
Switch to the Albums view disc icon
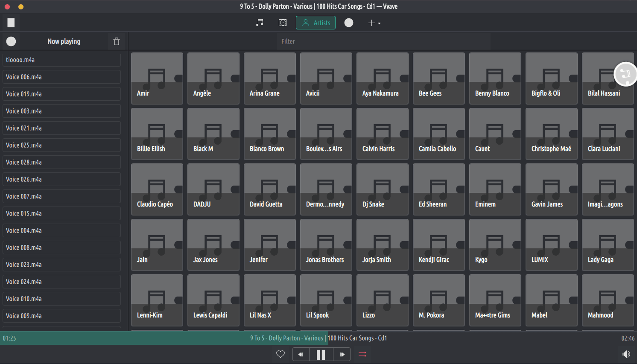coord(283,23)
